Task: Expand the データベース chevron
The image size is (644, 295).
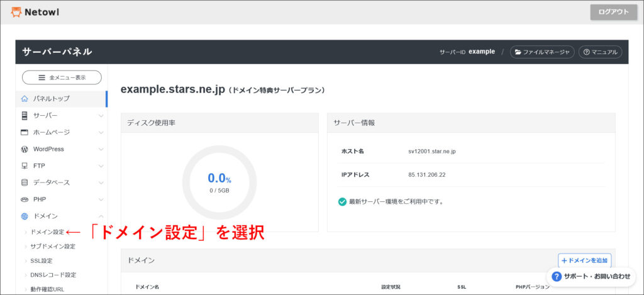Action: coord(101,183)
